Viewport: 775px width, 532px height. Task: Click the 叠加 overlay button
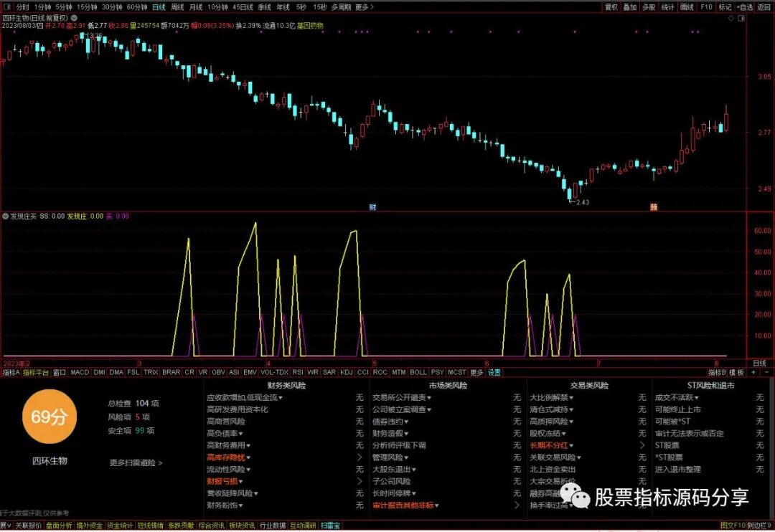(630, 7)
